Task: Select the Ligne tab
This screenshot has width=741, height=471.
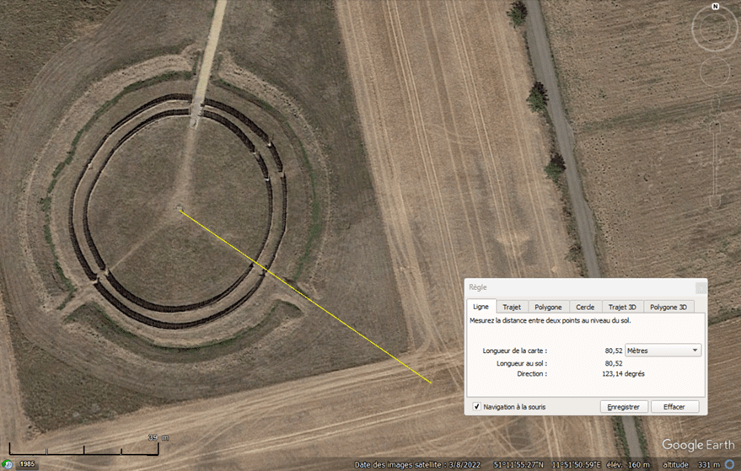Action: [481, 307]
